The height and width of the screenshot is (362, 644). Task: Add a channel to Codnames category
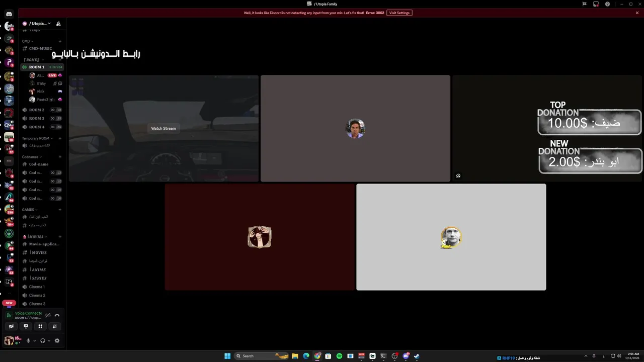[x=60, y=157]
